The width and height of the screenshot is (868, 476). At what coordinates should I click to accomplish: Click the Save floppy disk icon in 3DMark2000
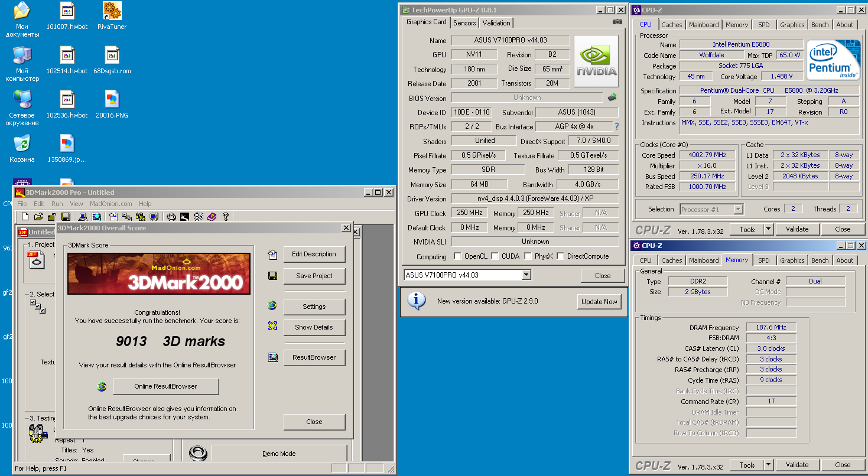(x=66, y=217)
